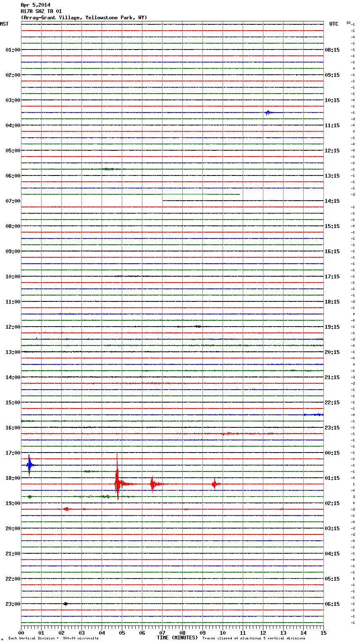Click the 14:15 UTC time label

332,201
